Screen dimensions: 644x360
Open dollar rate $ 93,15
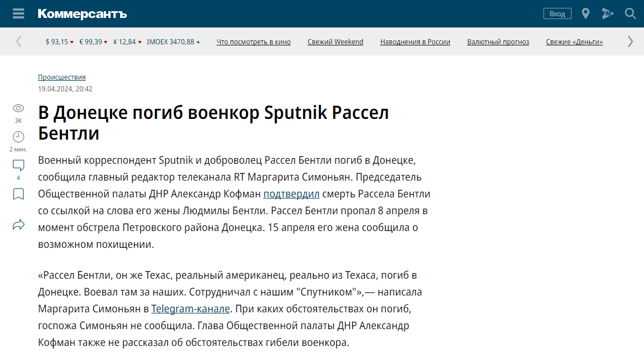[60, 42]
